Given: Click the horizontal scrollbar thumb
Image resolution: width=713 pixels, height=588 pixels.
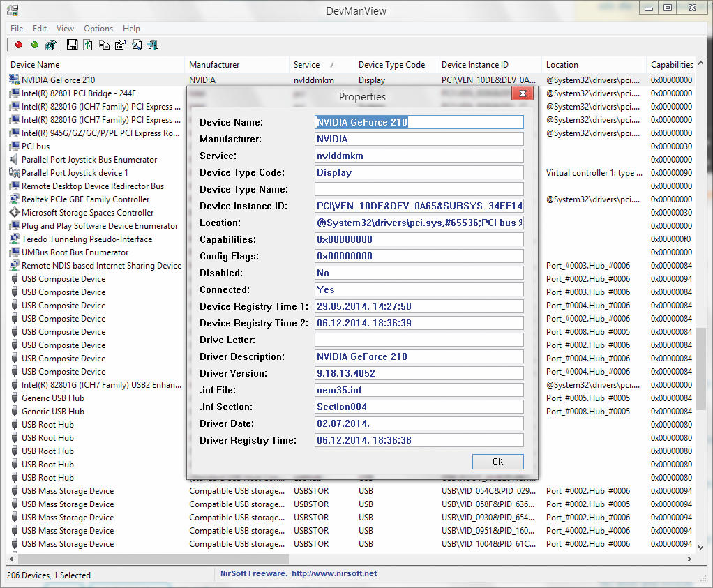Looking at the screenshot, I should click(153, 559).
